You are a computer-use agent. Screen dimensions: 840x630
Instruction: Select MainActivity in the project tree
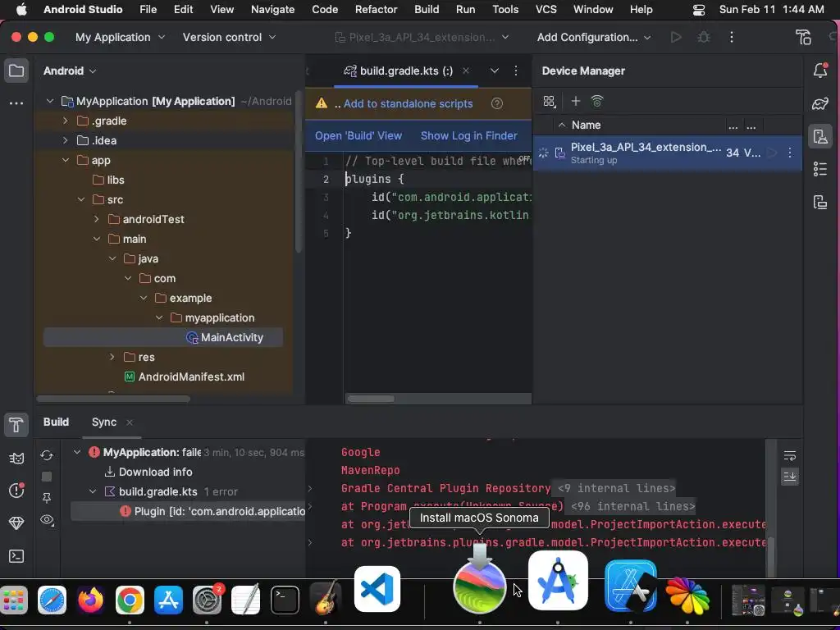(163, 337)
